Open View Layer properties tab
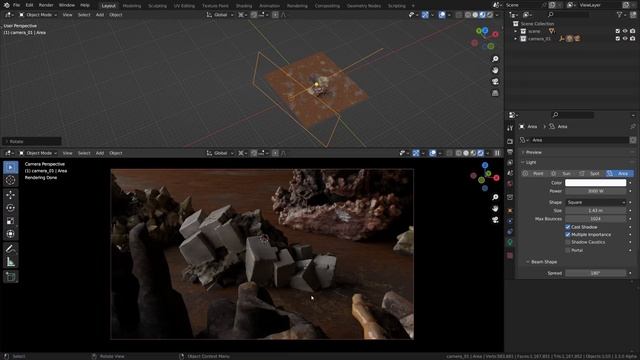640x360 pixels. click(510, 162)
